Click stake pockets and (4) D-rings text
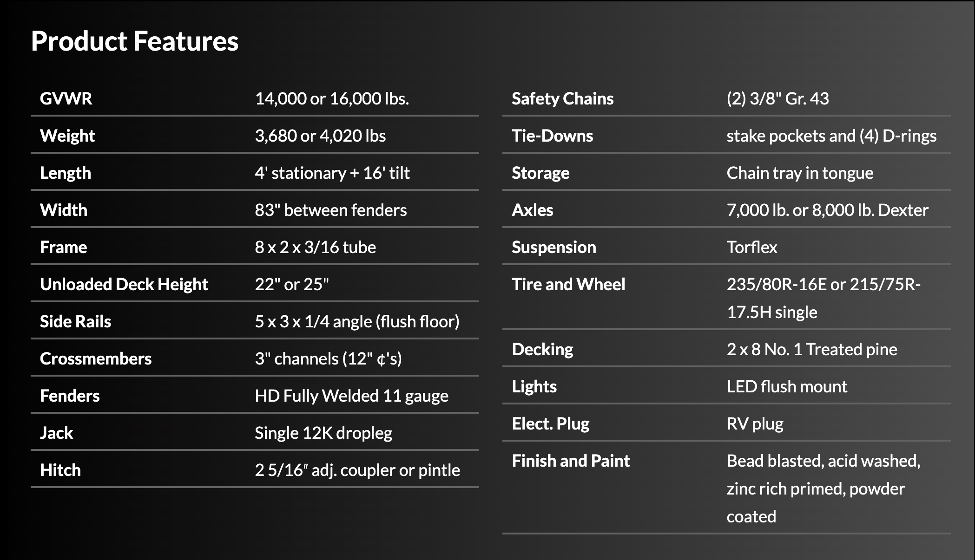975x560 pixels. (x=831, y=136)
